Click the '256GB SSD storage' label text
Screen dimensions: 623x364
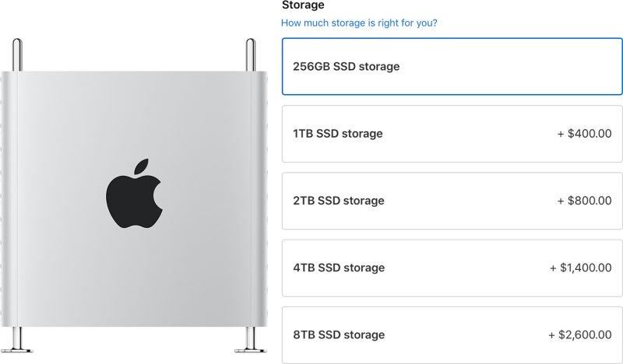click(346, 66)
